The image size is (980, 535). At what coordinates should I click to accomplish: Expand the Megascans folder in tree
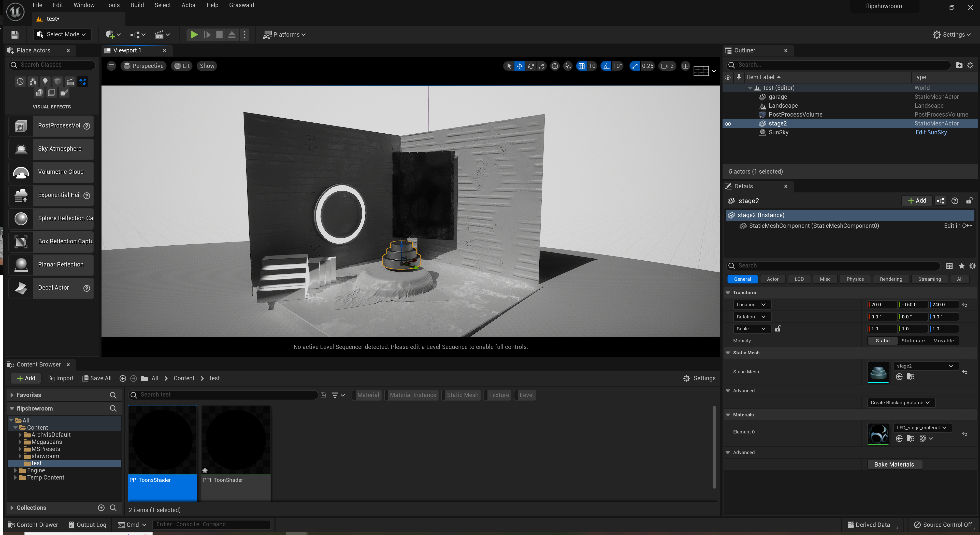click(20, 442)
